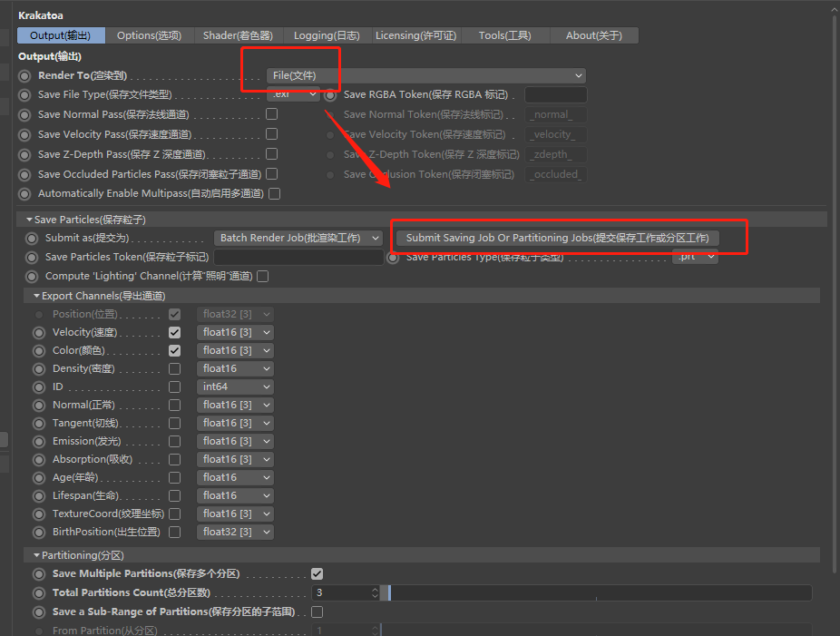Image resolution: width=840 pixels, height=636 pixels.
Task: Open the BirthPosition float32 [3] dropdown
Action: (235, 532)
